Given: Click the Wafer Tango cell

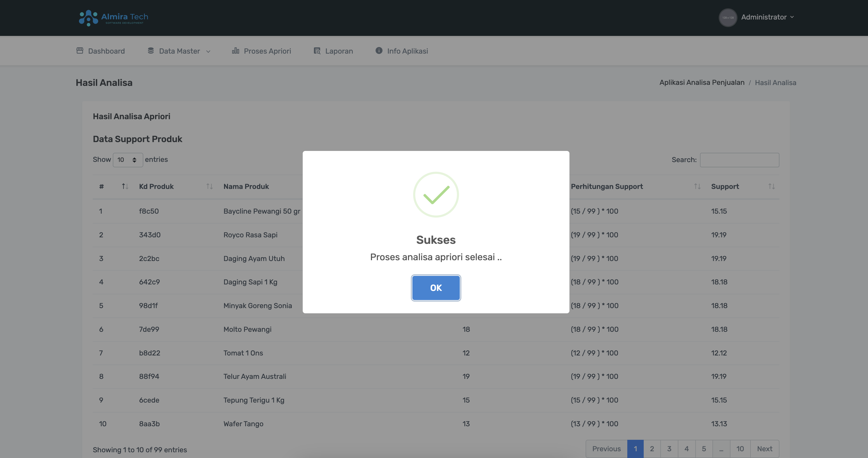Looking at the screenshot, I should tap(243, 424).
